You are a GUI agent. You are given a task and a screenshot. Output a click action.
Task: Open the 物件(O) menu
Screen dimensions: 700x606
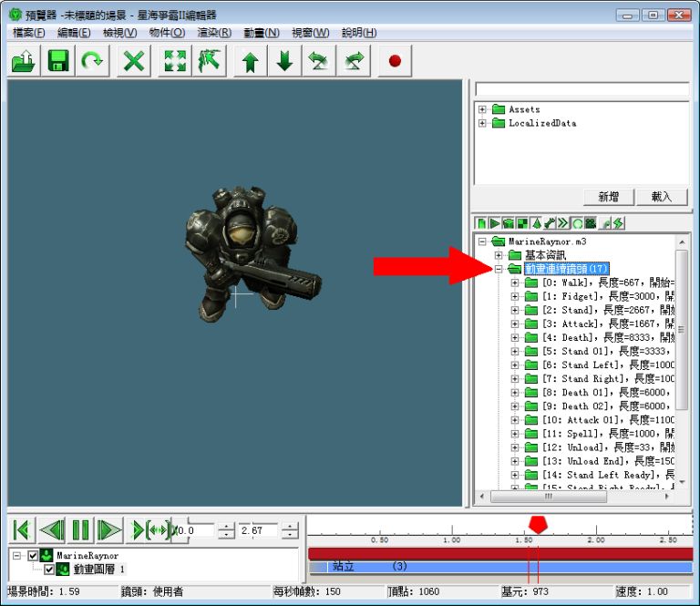[167, 33]
